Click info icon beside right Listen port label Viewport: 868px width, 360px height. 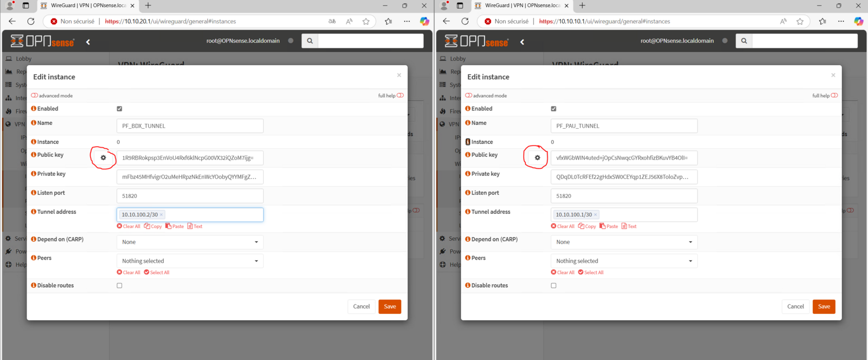(468, 193)
